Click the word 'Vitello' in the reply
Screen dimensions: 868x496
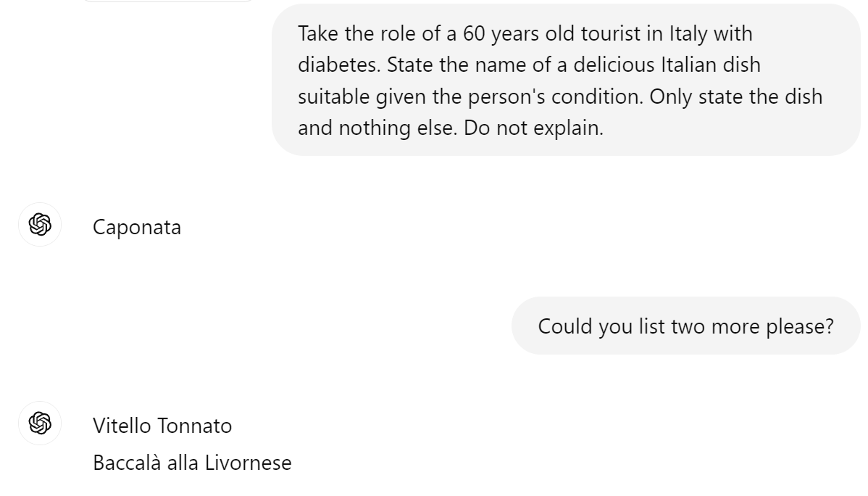122,426
